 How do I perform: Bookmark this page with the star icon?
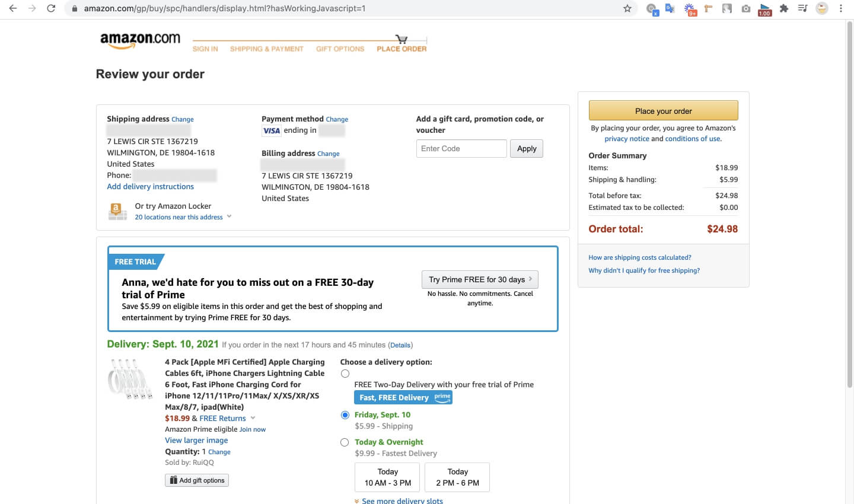click(x=627, y=8)
